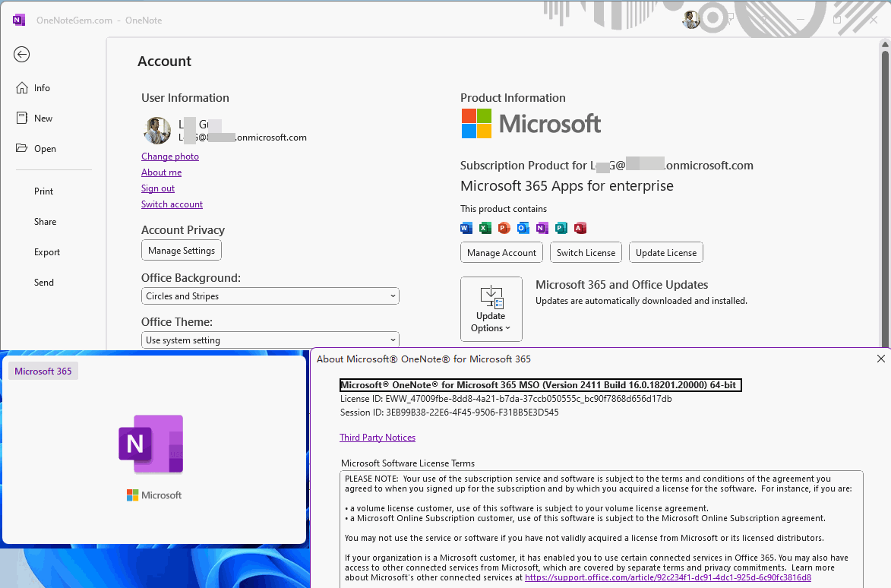The height and width of the screenshot is (588, 891).
Task: Click the large OneNote logo on splash screen
Action: click(151, 444)
